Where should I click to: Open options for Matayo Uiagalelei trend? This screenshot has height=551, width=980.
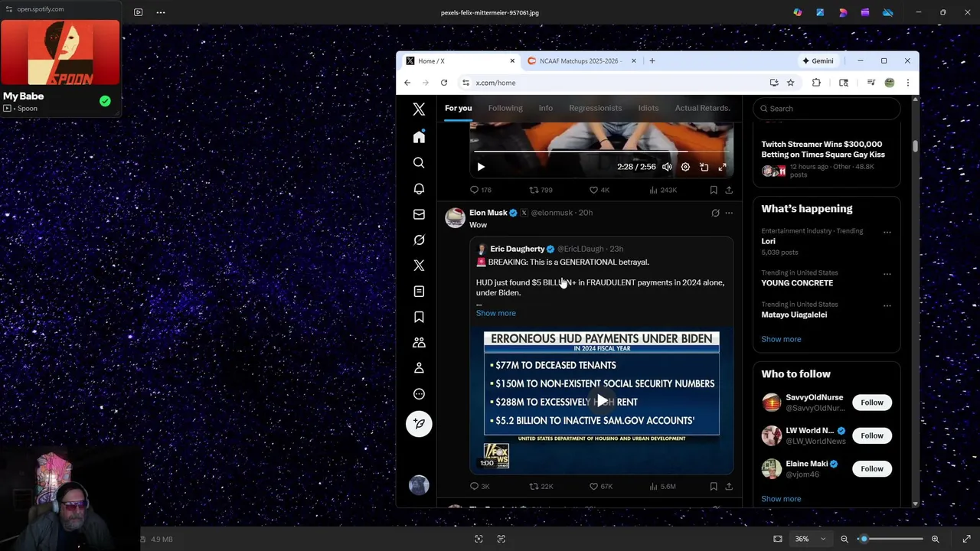pos(887,305)
